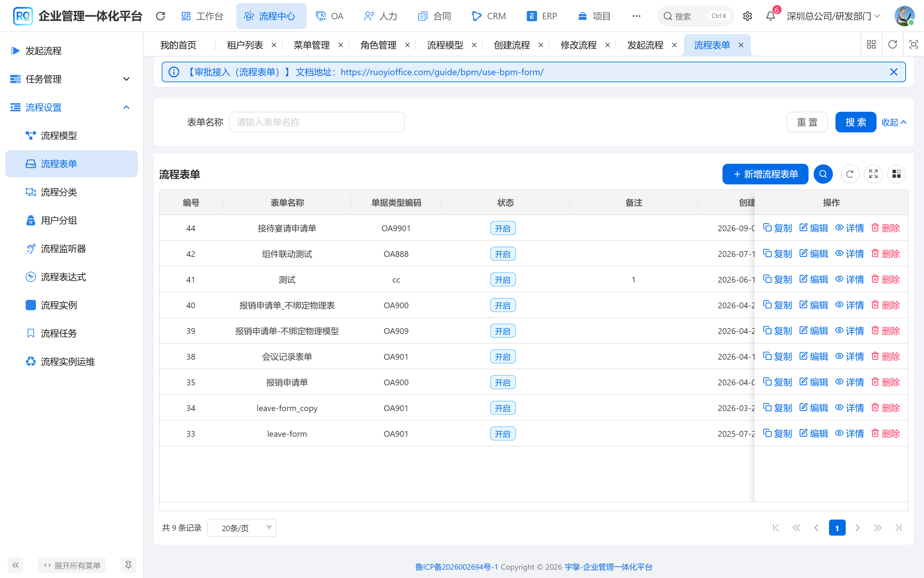Click 展开所有菜单 button

click(72, 565)
